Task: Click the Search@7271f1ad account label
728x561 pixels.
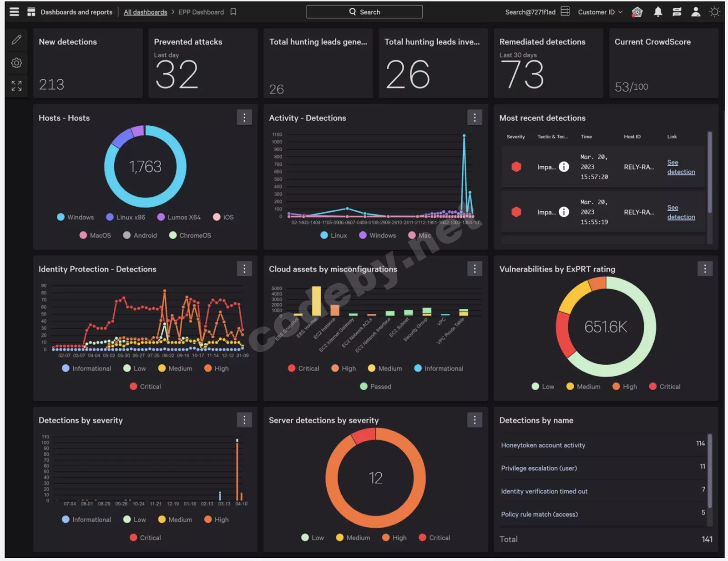Action: [530, 12]
